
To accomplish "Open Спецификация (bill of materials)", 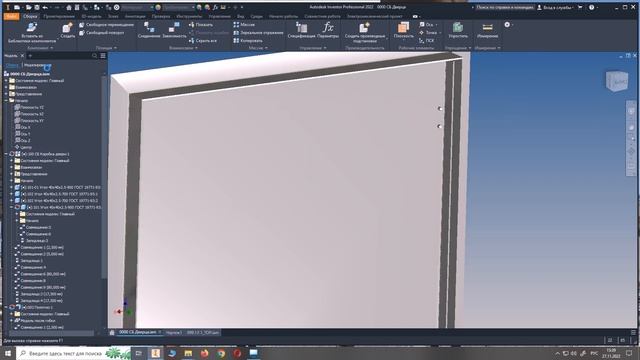I will 301,30.
